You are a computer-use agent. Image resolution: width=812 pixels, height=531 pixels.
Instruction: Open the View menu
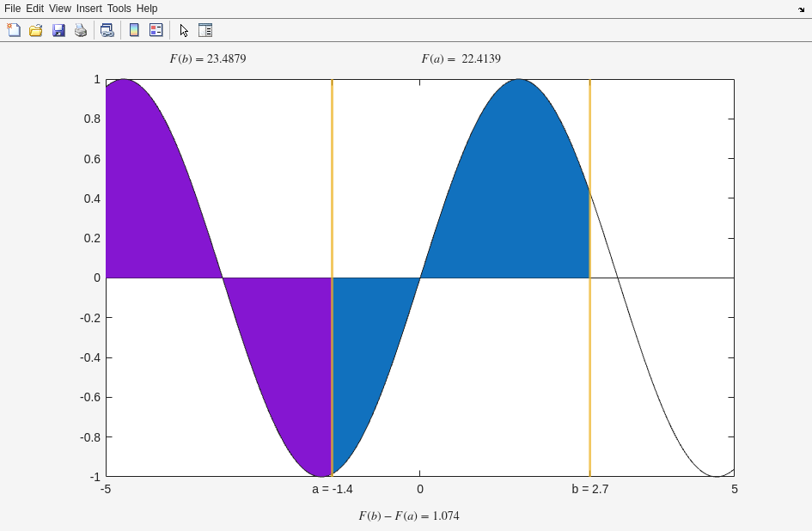click(x=59, y=9)
